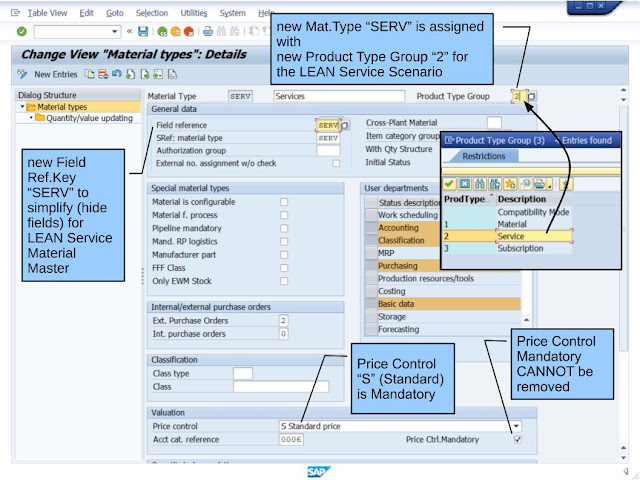Click the Services description input field
The height and width of the screenshot is (480, 640).
339,96
